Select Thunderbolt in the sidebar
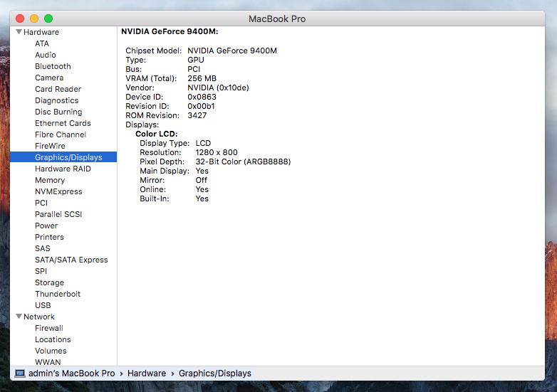 pyautogui.click(x=58, y=294)
